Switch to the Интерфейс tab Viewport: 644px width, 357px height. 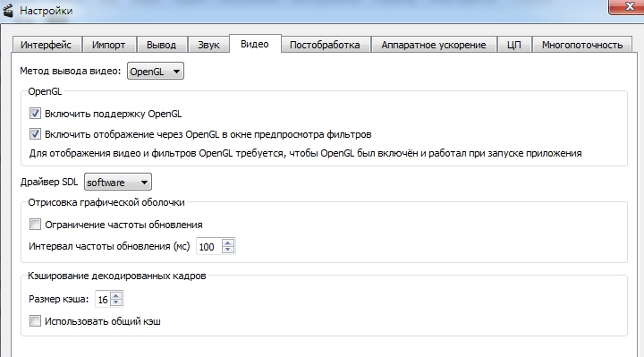click(x=47, y=45)
